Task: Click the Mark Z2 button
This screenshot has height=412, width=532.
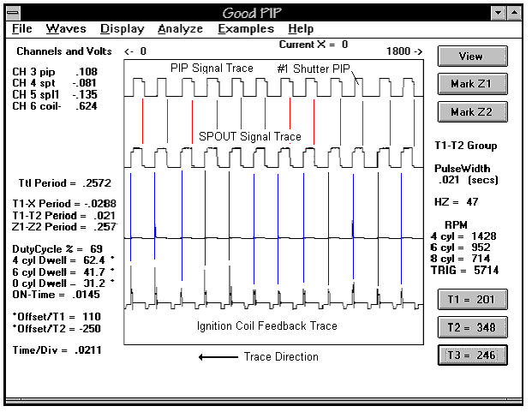Action: tap(473, 112)
